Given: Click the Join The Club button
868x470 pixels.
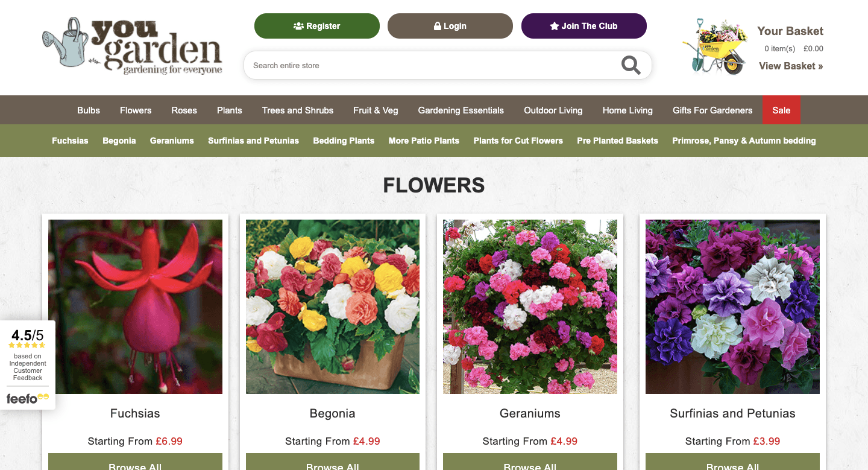Looking at the screenshot, I should (x=584, y=26).
